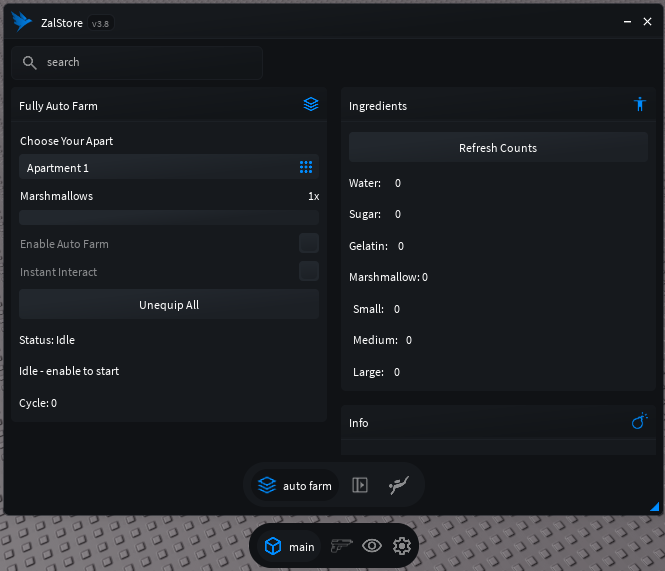Click the bomb icon in Info header
Image resolution: width=665 pixels, height=571 pixels.
coord(640,422)
